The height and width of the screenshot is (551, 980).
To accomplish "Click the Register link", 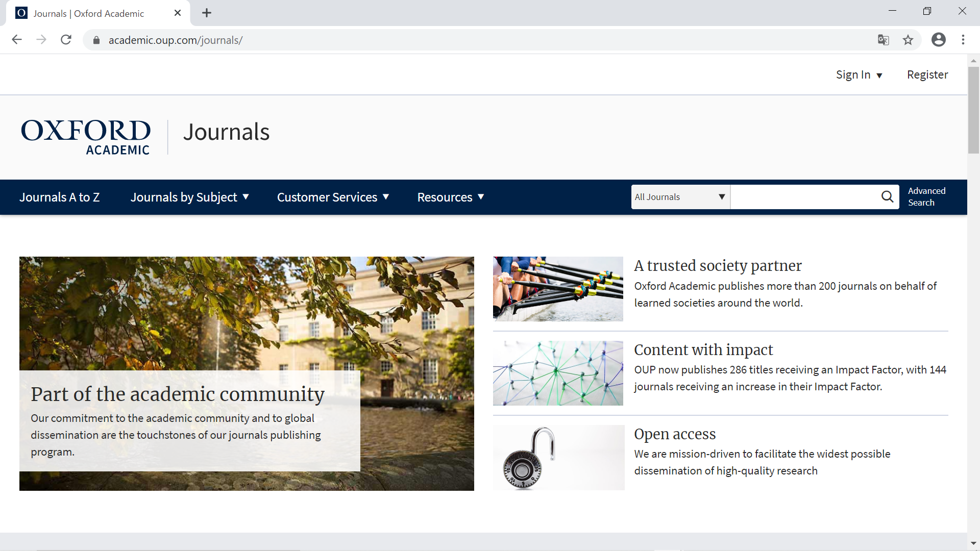I will point(927,75).
